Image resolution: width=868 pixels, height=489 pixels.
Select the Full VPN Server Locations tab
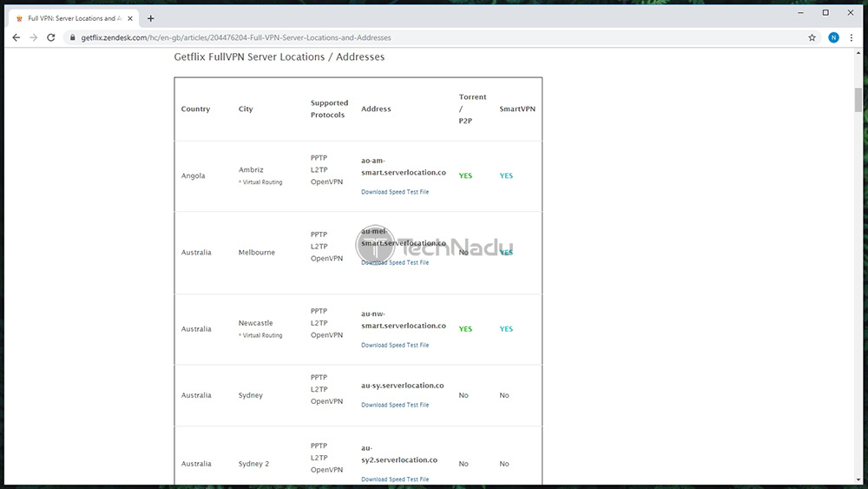pos(73,18)
